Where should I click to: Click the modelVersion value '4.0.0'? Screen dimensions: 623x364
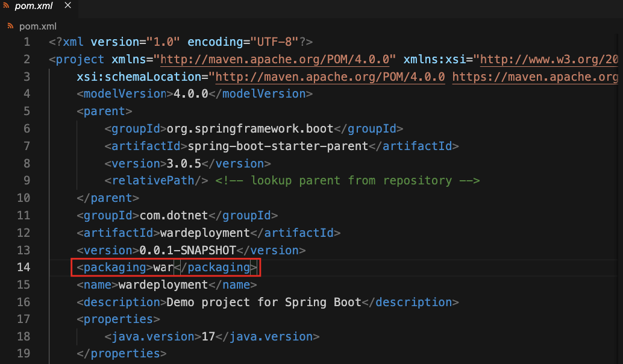coord(191,94)
